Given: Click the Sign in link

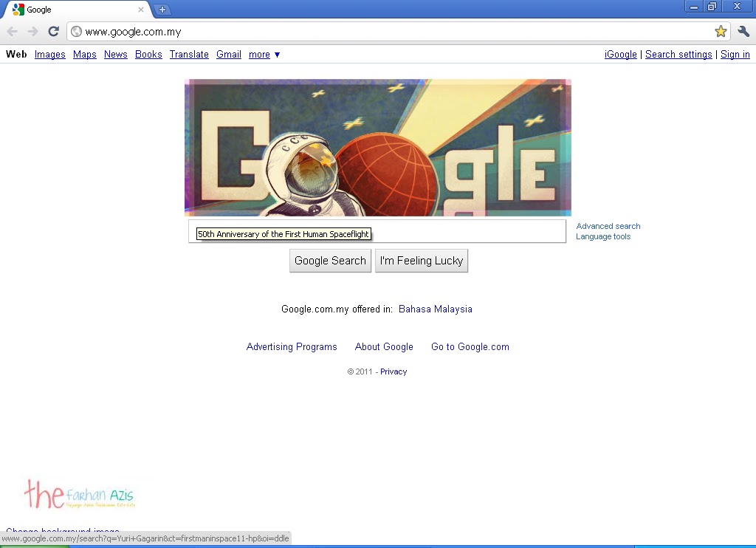Looking at the screenshot, I should tap(735, 55).
